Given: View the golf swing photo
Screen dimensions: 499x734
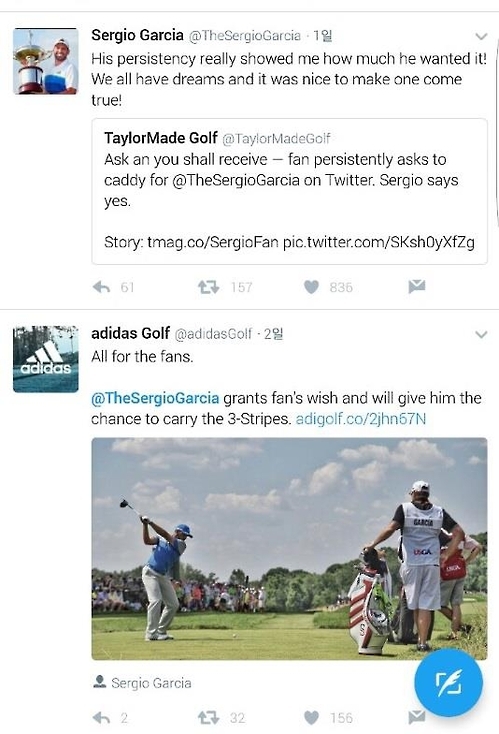Looking at the screenshot, I should point(289,549).
